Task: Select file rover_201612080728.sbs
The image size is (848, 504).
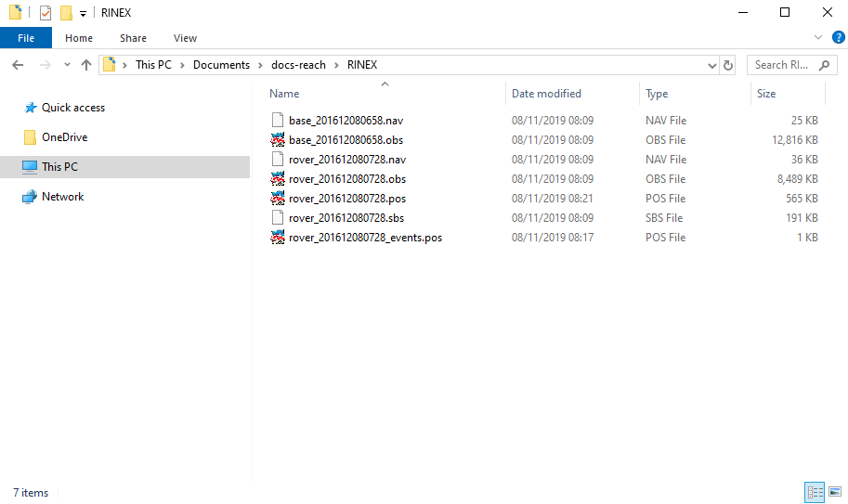Action: 346,218
